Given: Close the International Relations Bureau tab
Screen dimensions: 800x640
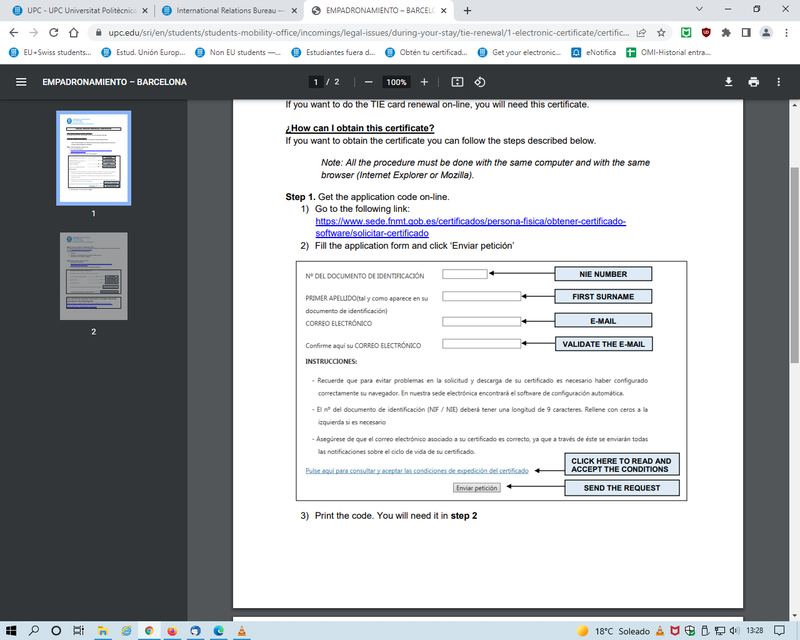Looking at the screenshot, I should pyautogui.click(x=294, y=11).
